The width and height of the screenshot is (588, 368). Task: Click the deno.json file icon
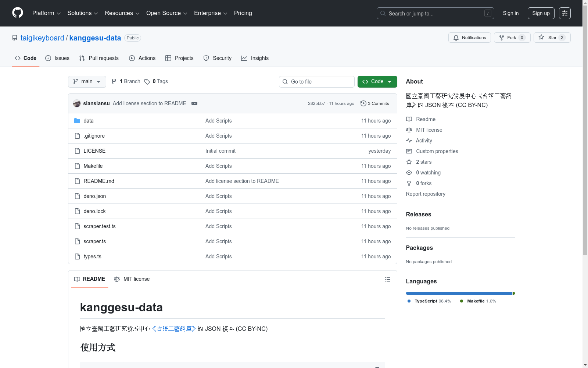pyautogui.click(x=77, y=196)
